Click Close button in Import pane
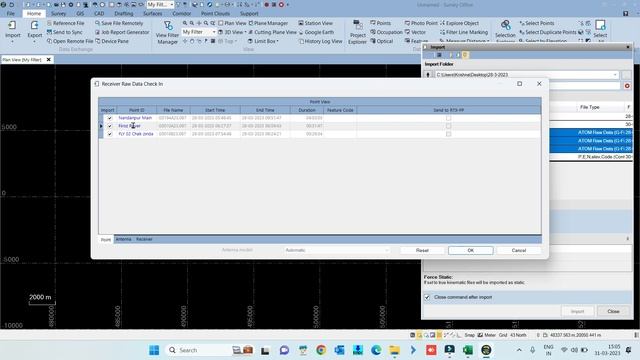 613,311
